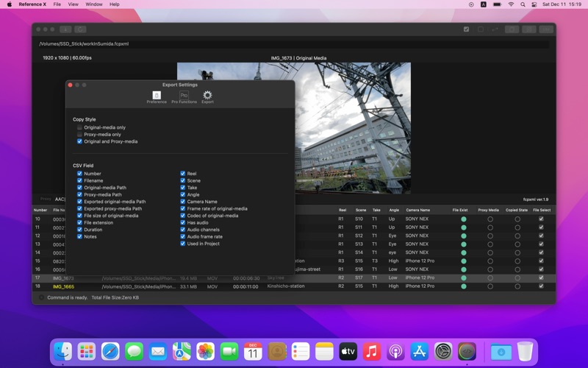The height and width of the screenshot is (368, 588).
Task: Toggle the Scene CSV field
Action: 182,180
